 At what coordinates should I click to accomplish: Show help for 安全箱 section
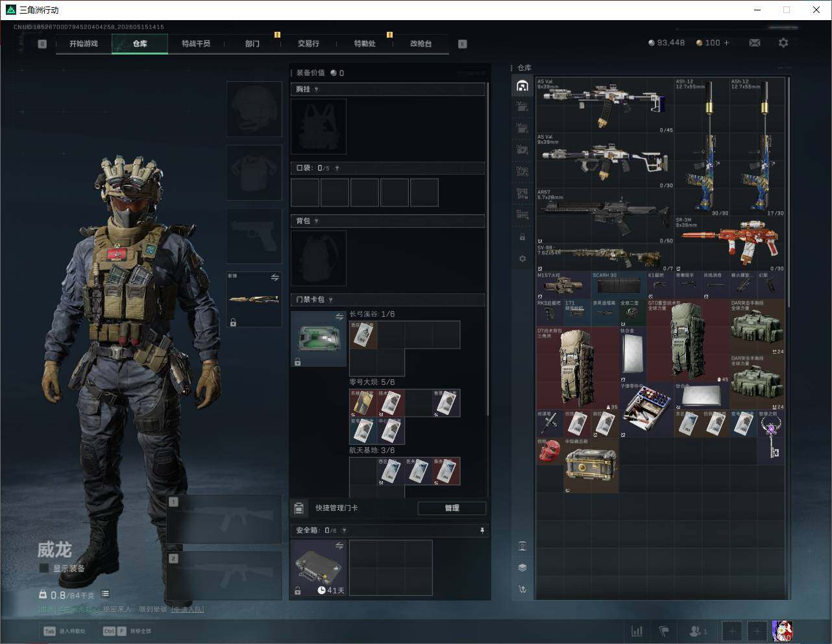coord(344,530)
